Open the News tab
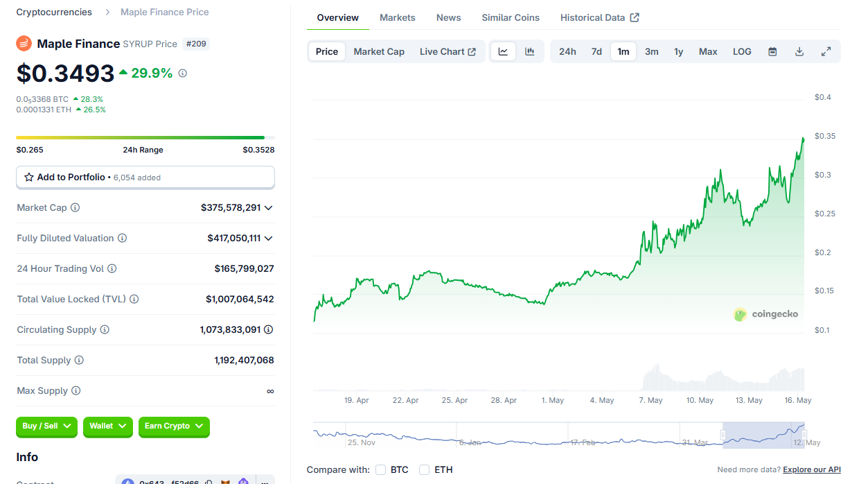Screen dimensions: 868x484 click(449, 17)
